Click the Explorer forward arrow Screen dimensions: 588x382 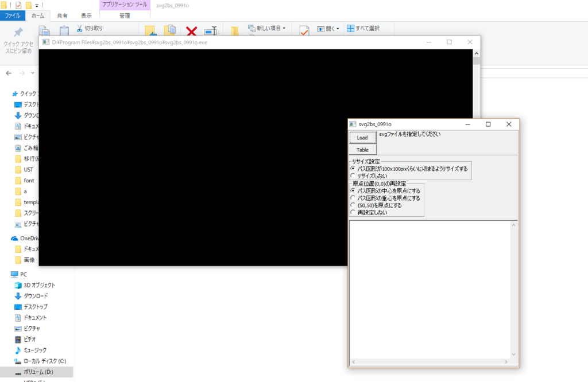[22, 73]
